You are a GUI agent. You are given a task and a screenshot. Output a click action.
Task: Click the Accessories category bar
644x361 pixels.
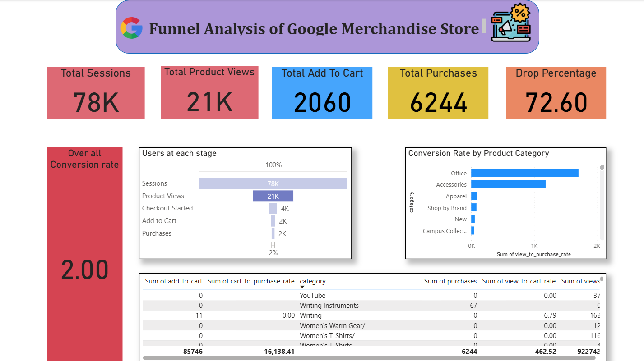coord(509,184)
